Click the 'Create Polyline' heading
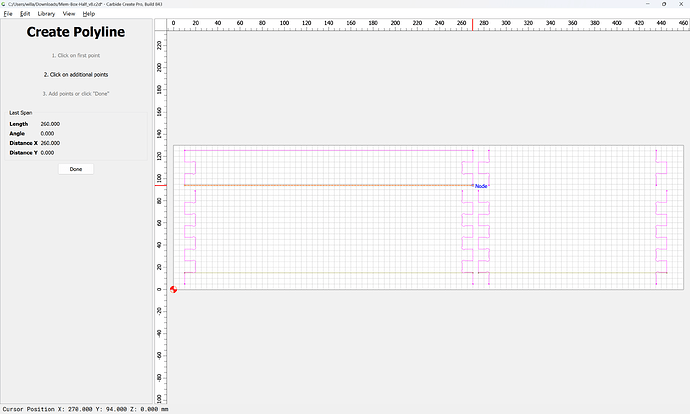Image resolution: width=690 pixels, height=414 pixels. 76,32
